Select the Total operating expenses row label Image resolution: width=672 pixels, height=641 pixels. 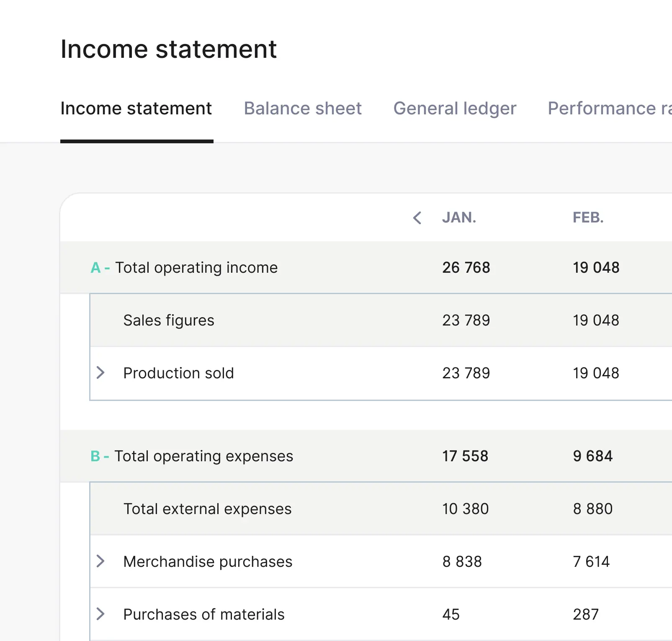[x=203, y=456]
